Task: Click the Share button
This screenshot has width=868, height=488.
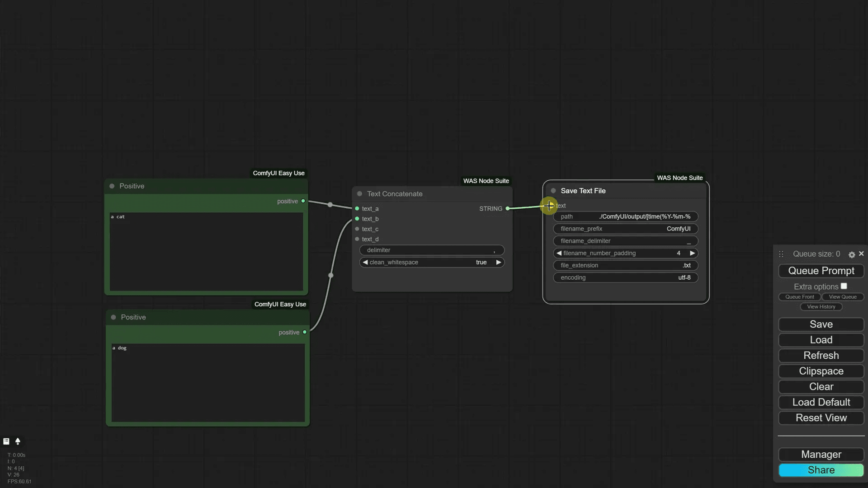Action: 821,470
